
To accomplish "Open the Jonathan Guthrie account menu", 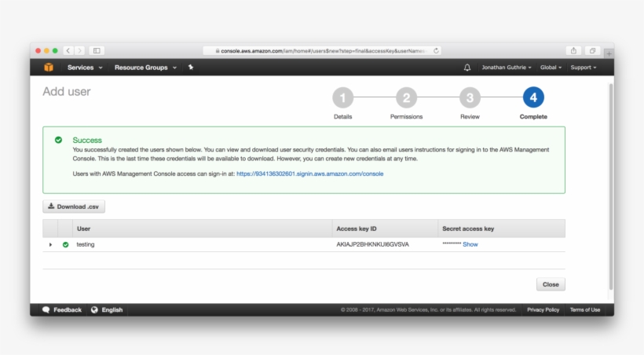I will (x=507, y=68).
